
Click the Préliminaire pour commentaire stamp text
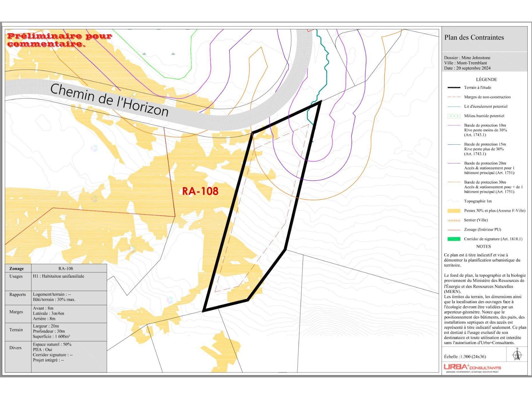tap(60, 40)
